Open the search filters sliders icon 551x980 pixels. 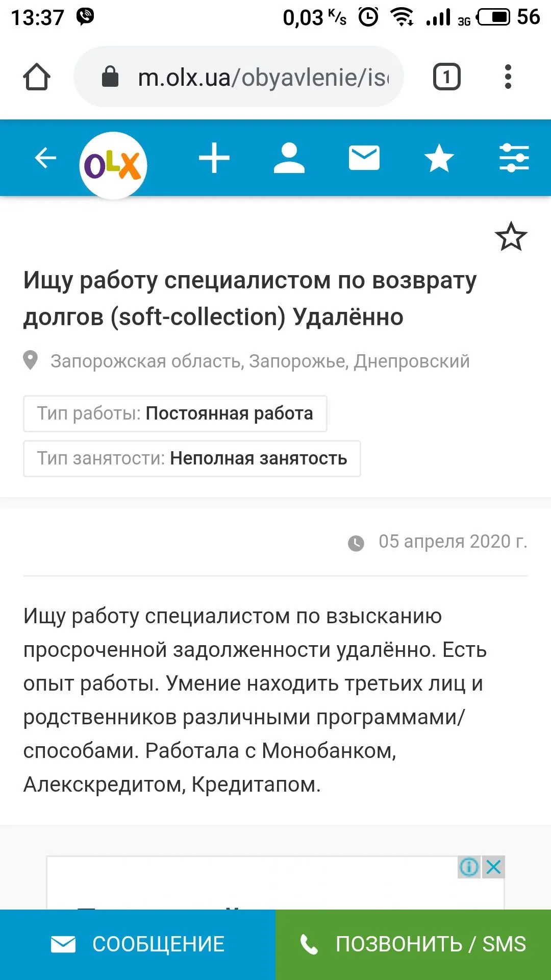pyautogui.click(x=514, y=158)
